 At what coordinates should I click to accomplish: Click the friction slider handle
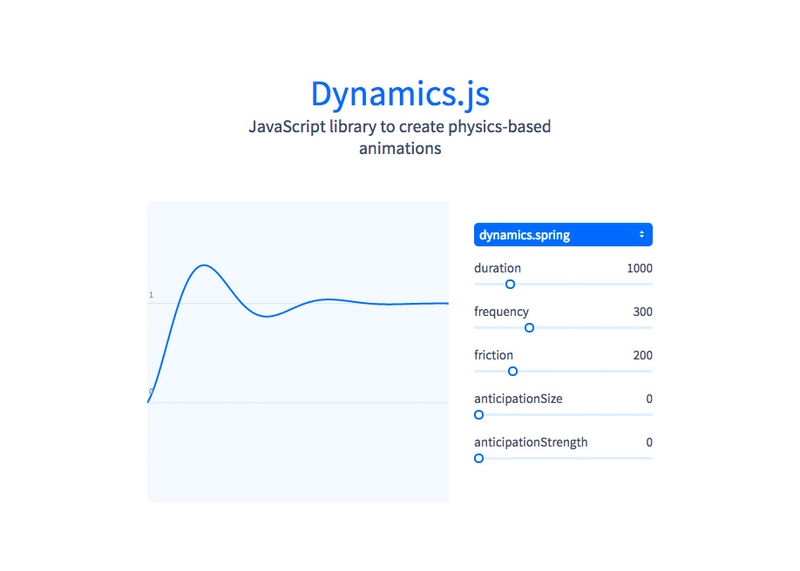pos(513,371)
